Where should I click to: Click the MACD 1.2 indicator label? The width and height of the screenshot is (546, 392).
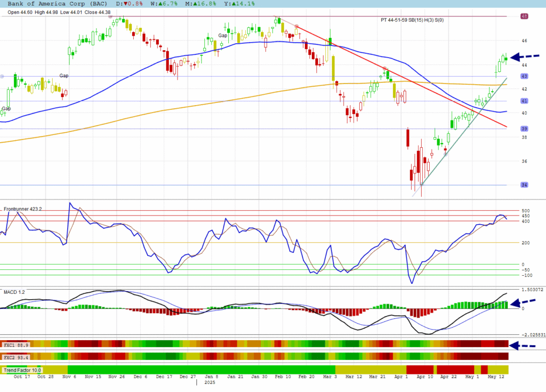pyautogui.click(x=14, y=292)
